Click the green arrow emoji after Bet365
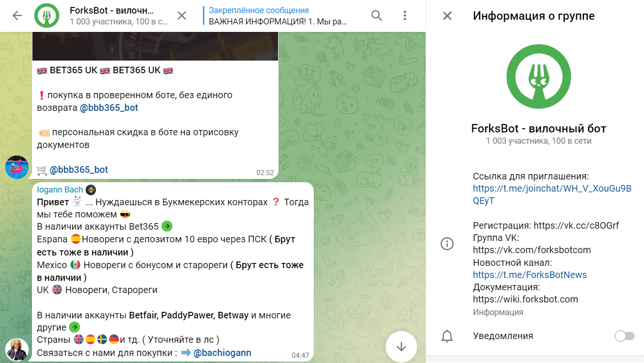Screen dimensions: 644x363 pos(167,226)
